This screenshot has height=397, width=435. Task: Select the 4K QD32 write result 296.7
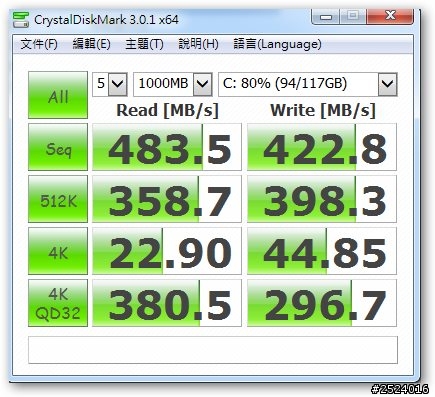coord(322,303)
